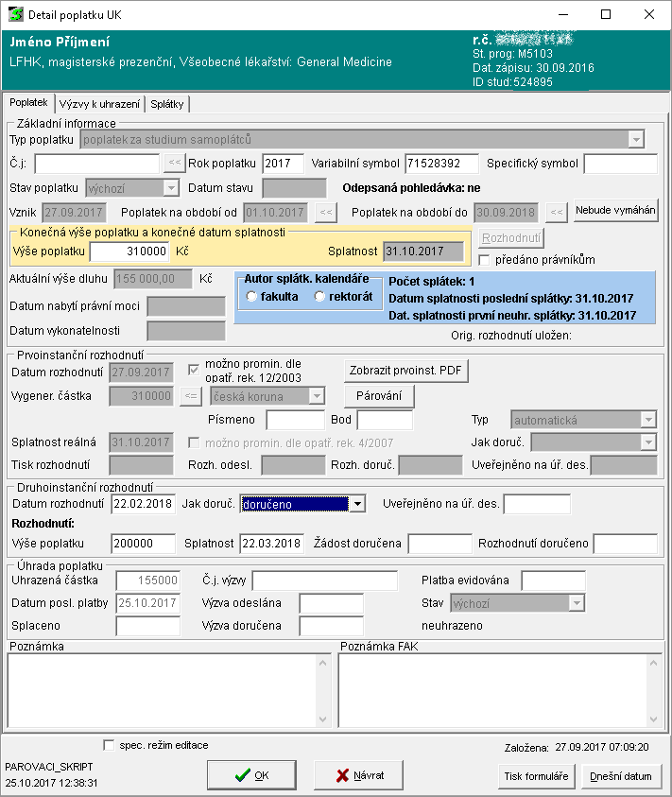The image size is (672, 797).
Task: Toggle the 'spec. režim editace' checkbox
Action: click(108, 745)
